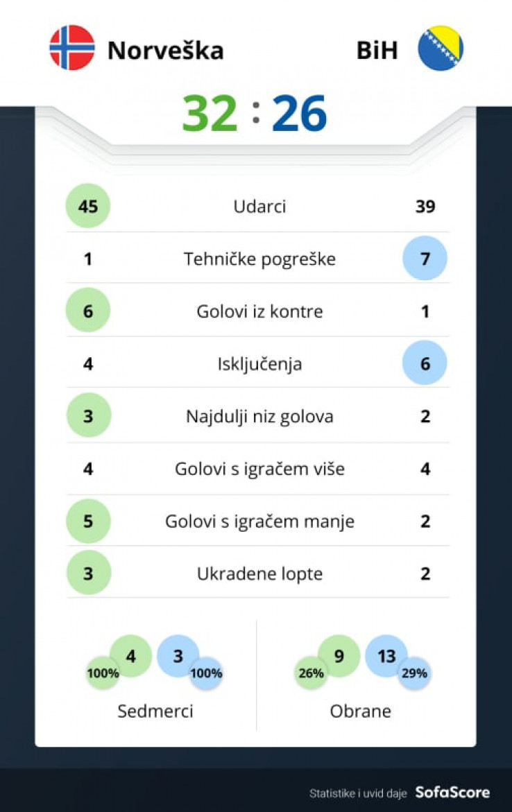Click the Norway flag icon
This screenshot has width=512, height=812.
tap(72, 48)
